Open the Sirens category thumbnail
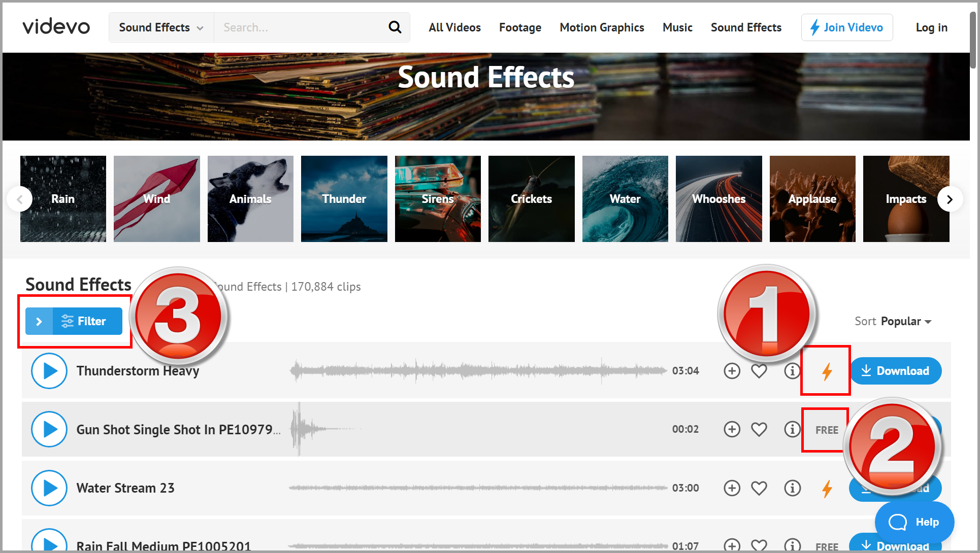The image size is (980, 553). [x=438, y=199]
